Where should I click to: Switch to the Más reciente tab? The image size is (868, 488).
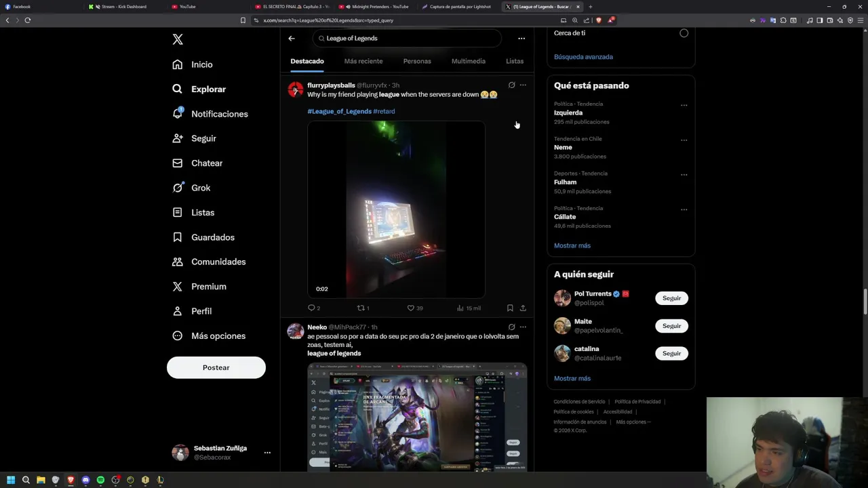363,61
